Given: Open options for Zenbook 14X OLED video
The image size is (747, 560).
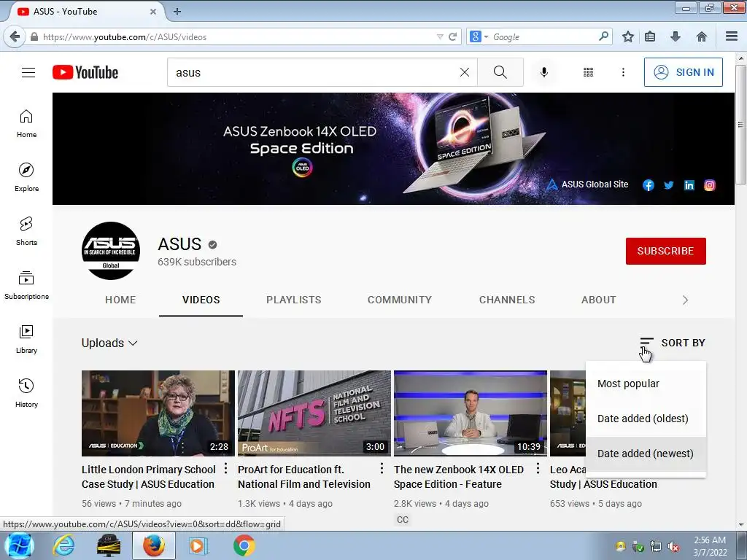Looking at the screenshot, I should click(x=538, y=469).
